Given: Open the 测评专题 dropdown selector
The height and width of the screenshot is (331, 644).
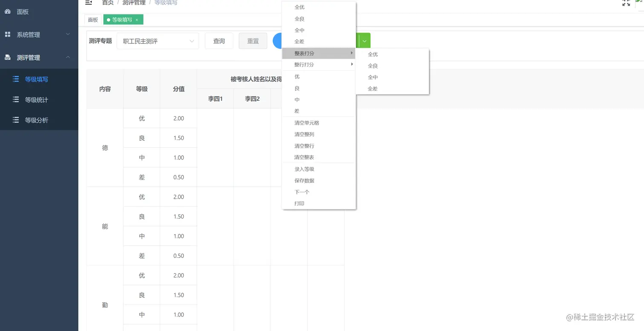Looking at the screenshot, I should pyautogui.click(x=158, y=41).
